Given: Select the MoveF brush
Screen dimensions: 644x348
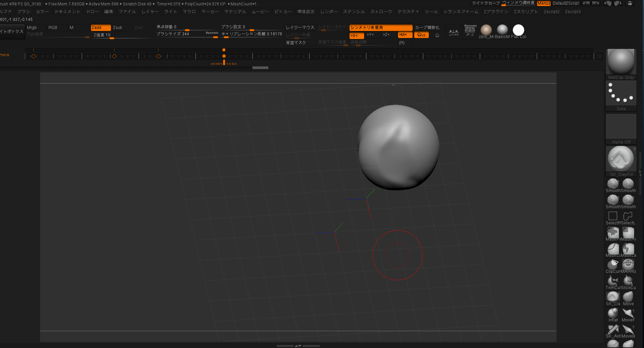Looking at the screenshot, I should 628,315.
